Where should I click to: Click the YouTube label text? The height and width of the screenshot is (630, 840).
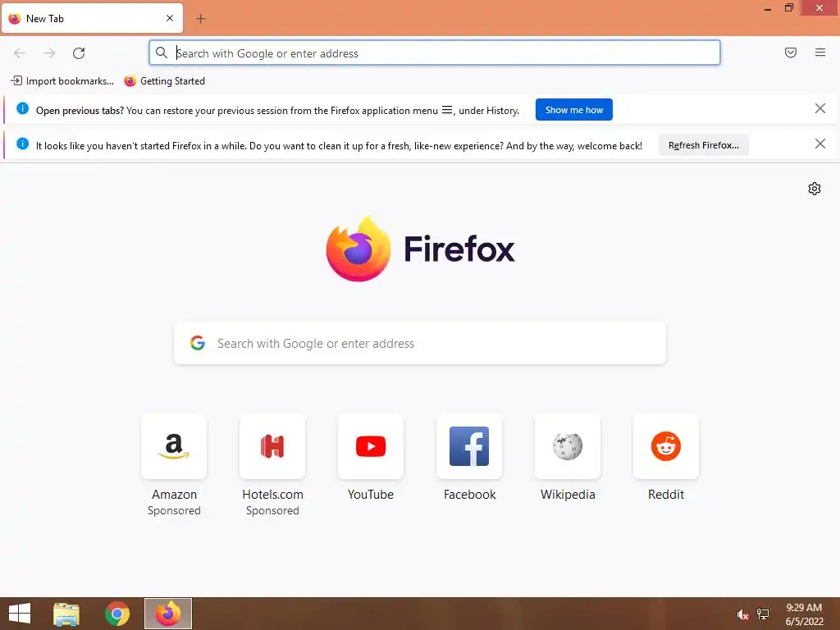(x=371, y=495)
